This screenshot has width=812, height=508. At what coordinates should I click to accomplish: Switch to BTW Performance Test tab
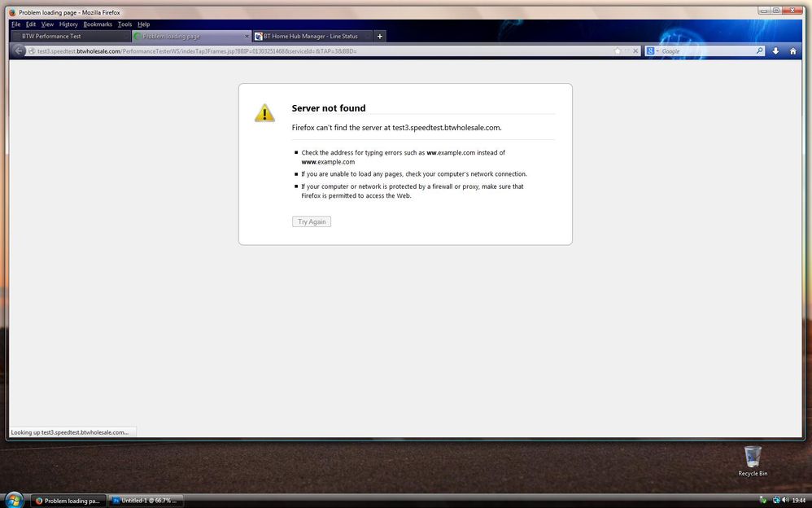coord(71,37)
